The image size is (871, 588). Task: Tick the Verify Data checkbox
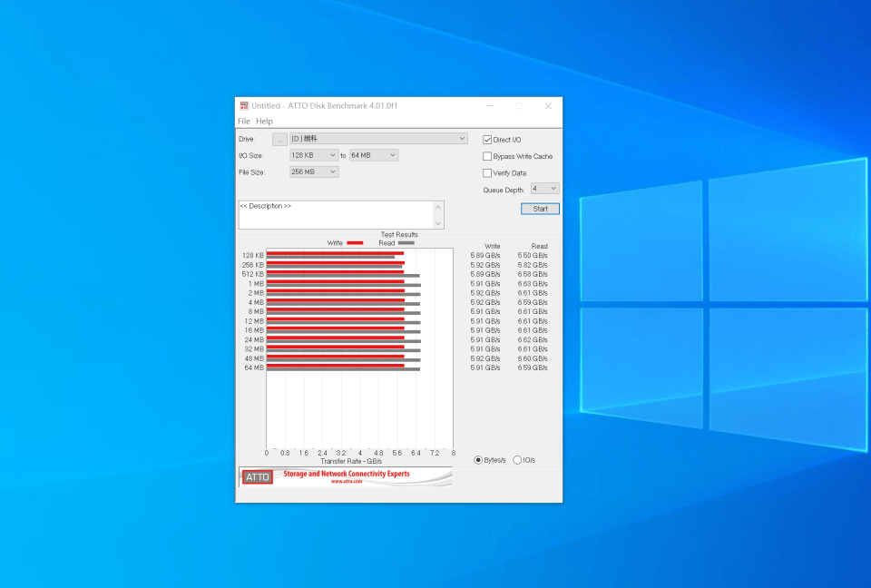coord(487,172)
